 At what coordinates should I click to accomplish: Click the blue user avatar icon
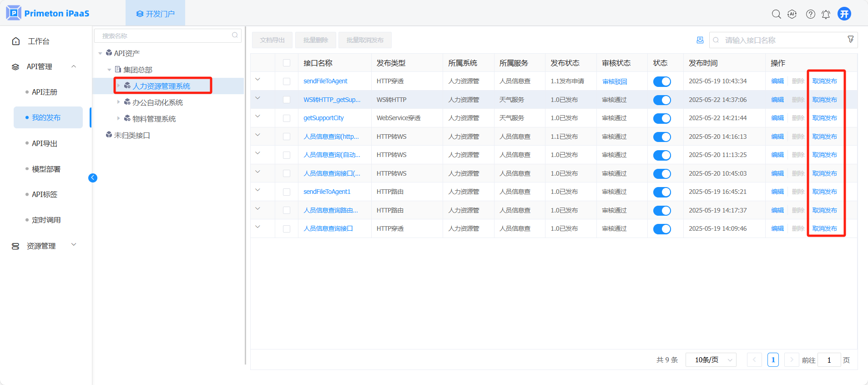click(844, 14)
